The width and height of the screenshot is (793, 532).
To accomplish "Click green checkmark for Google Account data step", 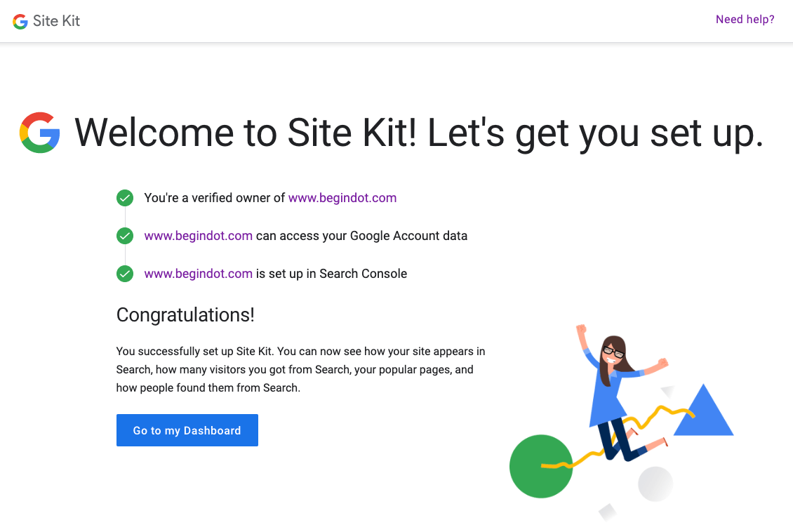I will click(x=125, y=236).
